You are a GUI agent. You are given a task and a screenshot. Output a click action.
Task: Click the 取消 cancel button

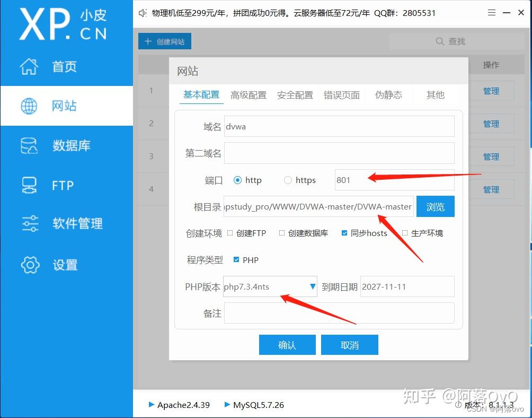pos(350,345)
